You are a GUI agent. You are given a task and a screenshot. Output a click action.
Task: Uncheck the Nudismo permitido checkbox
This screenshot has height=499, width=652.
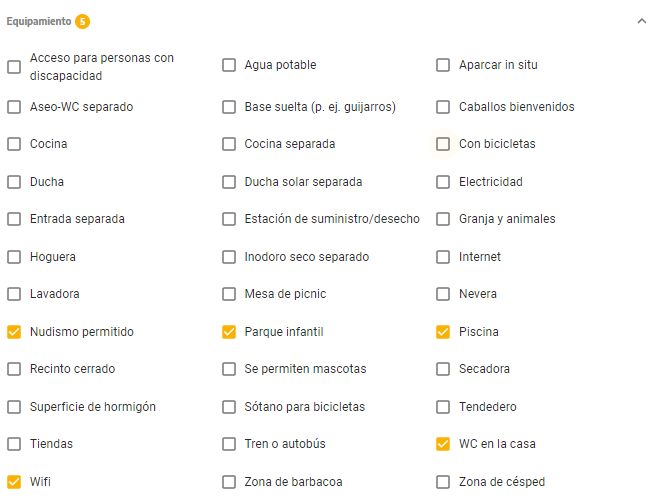(x=14, y=332)
